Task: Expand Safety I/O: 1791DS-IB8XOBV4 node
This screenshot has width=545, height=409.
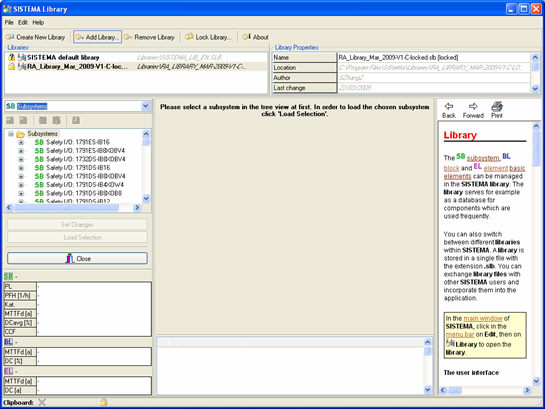Action: point(21,176)
